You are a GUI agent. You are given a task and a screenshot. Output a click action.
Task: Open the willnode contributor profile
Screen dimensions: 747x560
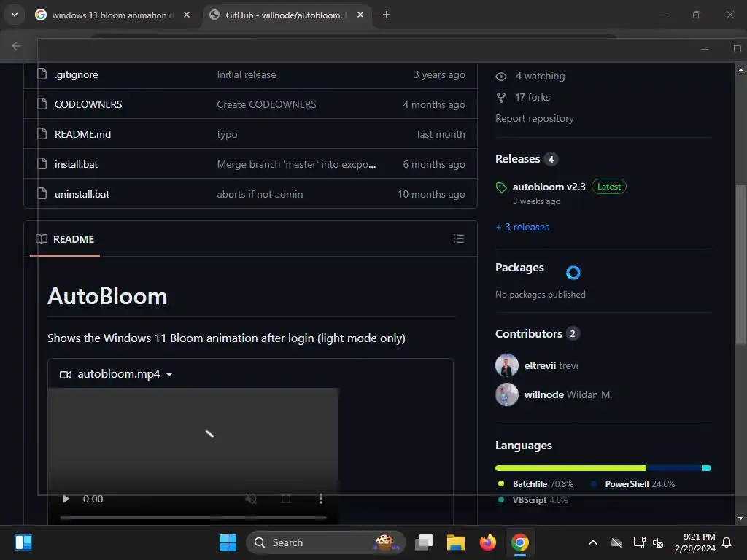coord(544,394)
